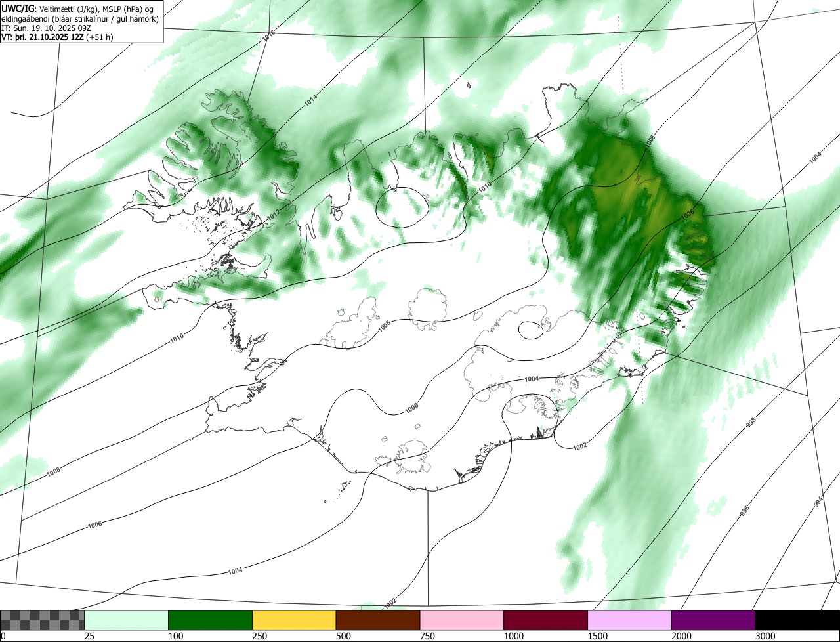Select the legend scale value 1500
Screen dimensions: 840x642
click(597, 636)
